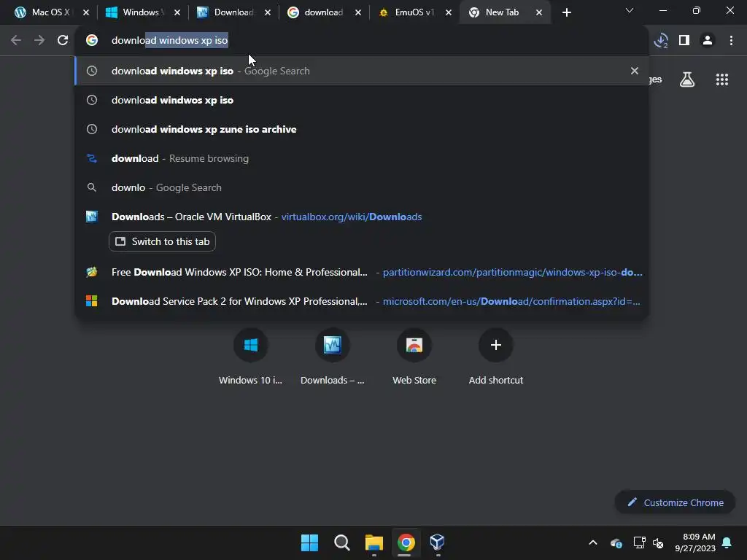Open the clock showing 8:09 AM

pyautogui.click(x=695, y=542)
